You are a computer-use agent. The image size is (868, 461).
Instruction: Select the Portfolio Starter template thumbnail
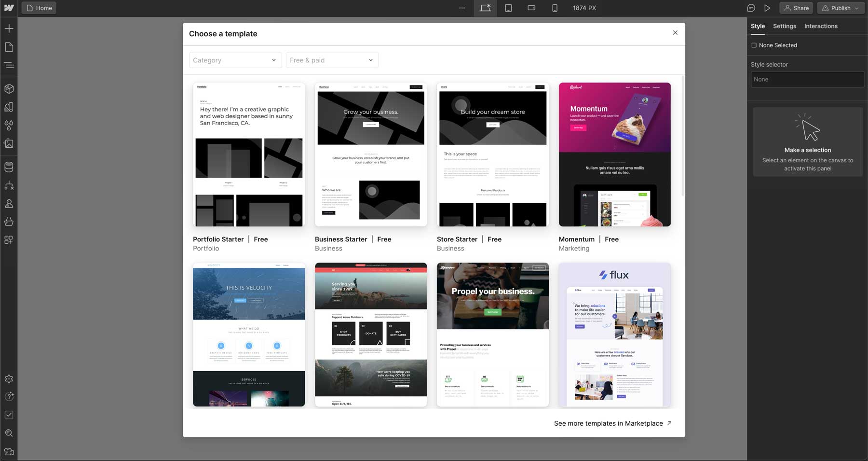coord(249,154)
